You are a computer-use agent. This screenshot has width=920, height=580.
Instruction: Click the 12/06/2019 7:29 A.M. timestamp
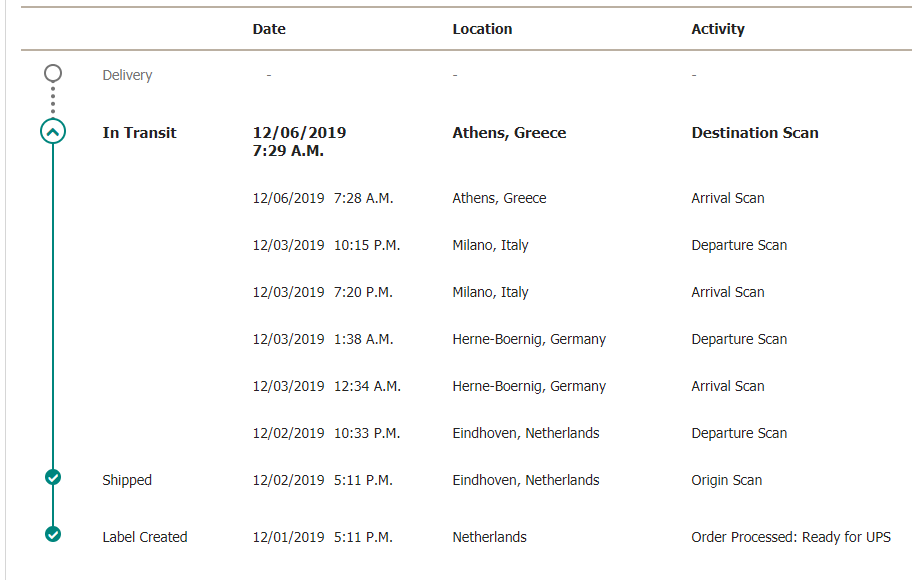click(299, 141)
